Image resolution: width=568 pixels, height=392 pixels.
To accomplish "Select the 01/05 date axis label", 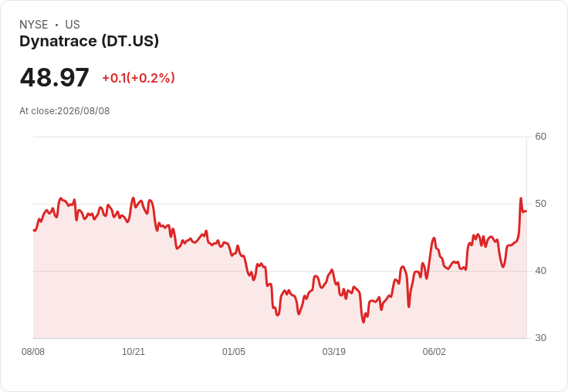I will [234, 351].
